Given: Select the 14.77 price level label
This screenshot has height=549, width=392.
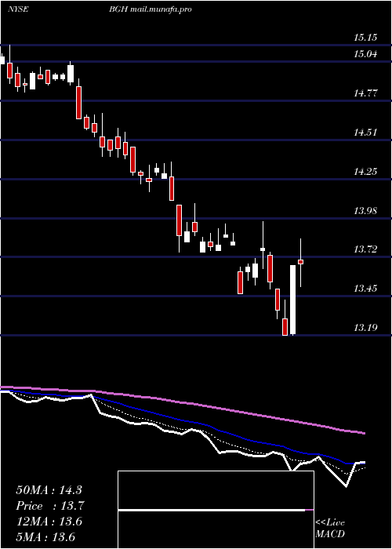Looking at the screenshot, I should [x=365, y=93].
